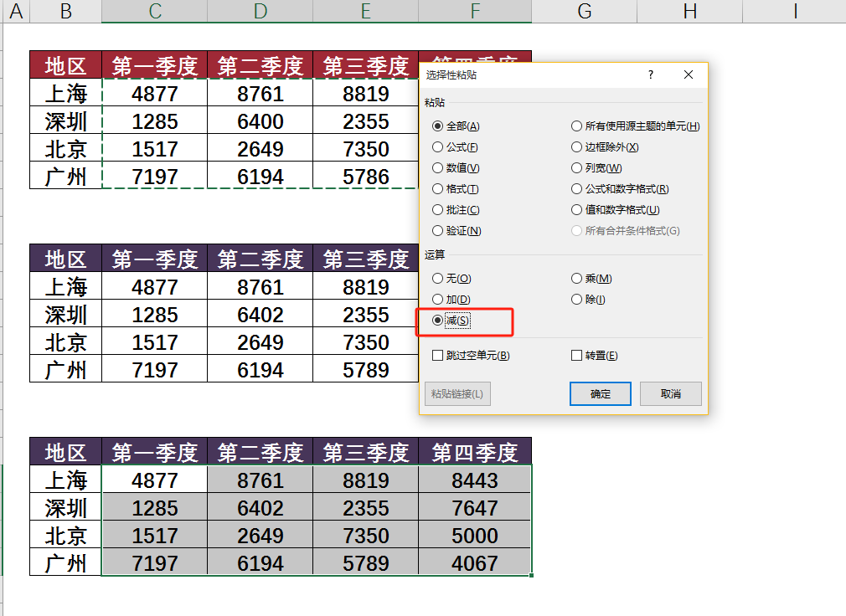Click 第一季度 header in bottom table
846x616 pixels.
point(155,452)
